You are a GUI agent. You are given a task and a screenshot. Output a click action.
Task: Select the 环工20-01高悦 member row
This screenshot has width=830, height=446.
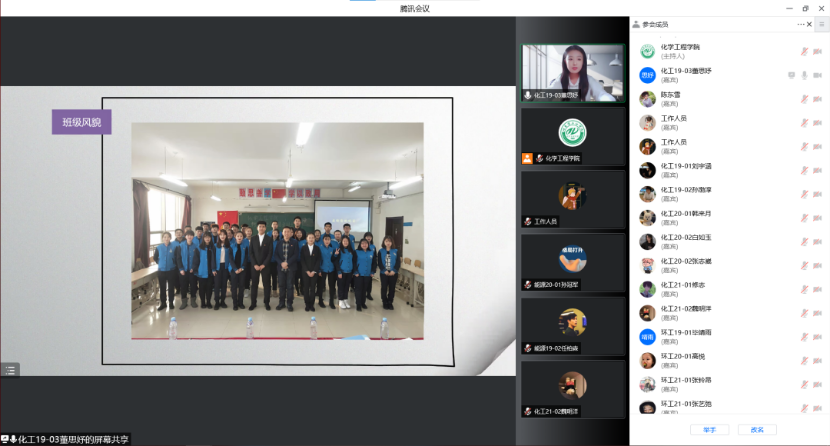pyautogui.click(x=729, y=361)
